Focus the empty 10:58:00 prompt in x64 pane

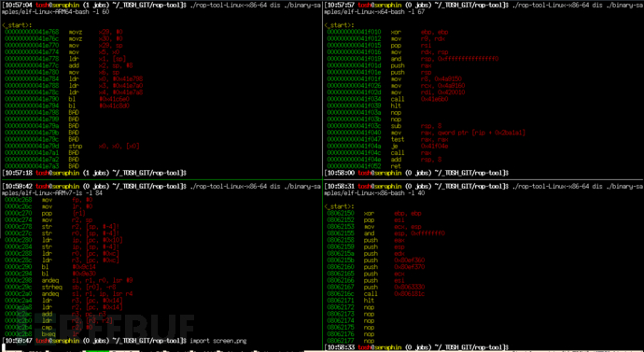(x=416, y=173)
